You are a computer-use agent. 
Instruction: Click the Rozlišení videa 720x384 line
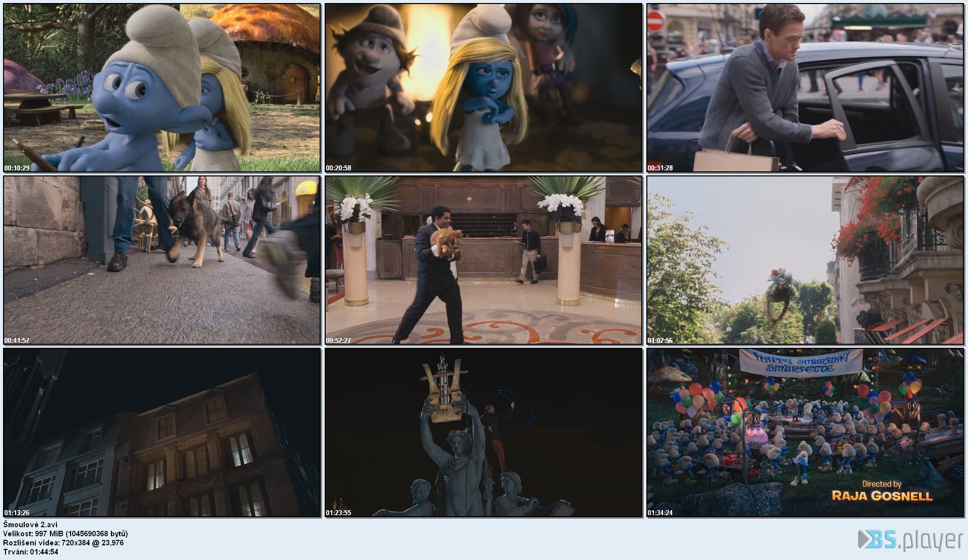coord(63,542)
